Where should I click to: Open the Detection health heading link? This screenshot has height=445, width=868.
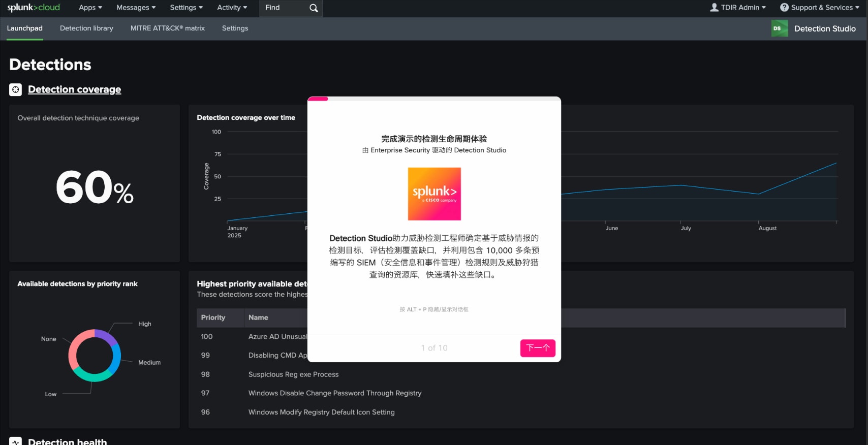click(68, 441)
